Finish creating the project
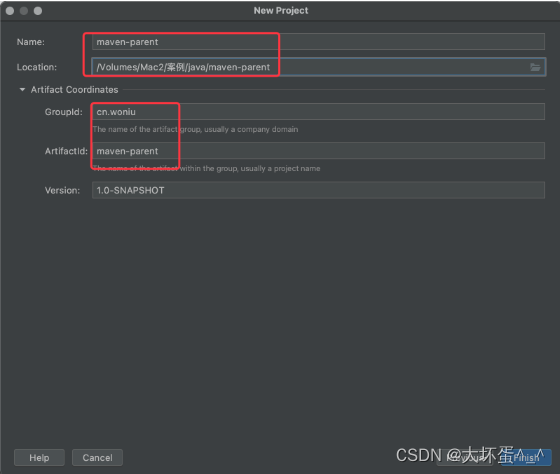This screenshot has width=560, height=474. pos(526,458)
